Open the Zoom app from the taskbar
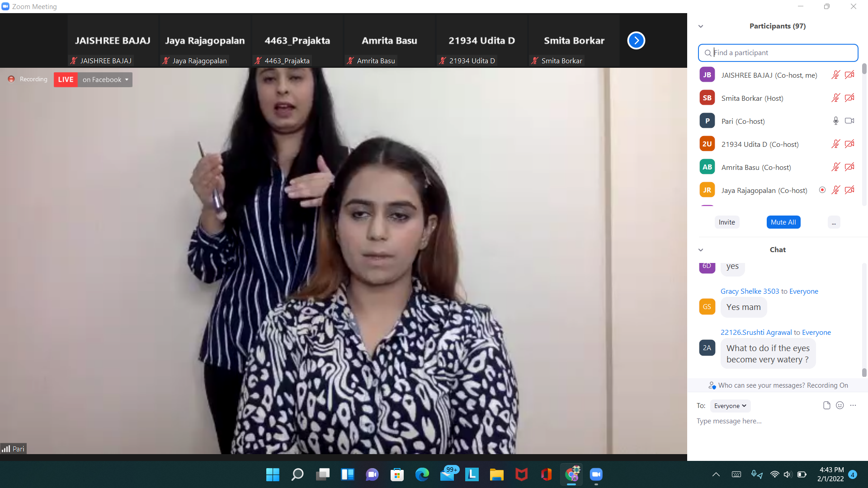 coord(596,474)
